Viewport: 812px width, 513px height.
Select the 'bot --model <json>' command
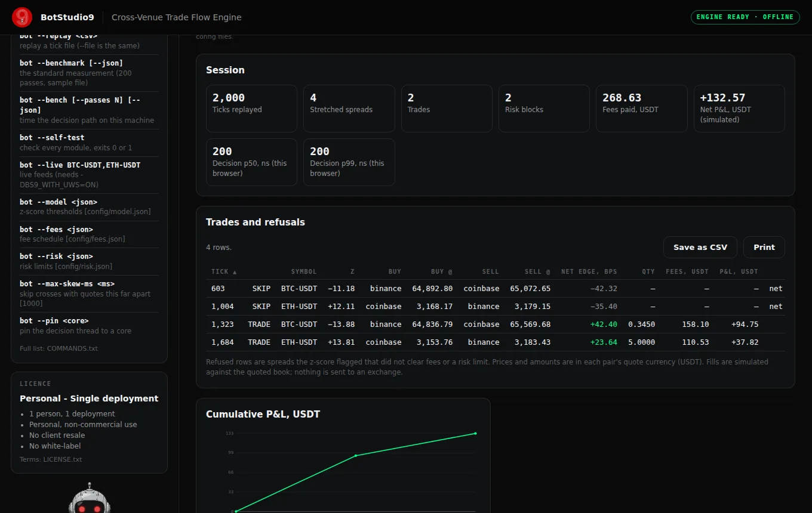point(90,206)
